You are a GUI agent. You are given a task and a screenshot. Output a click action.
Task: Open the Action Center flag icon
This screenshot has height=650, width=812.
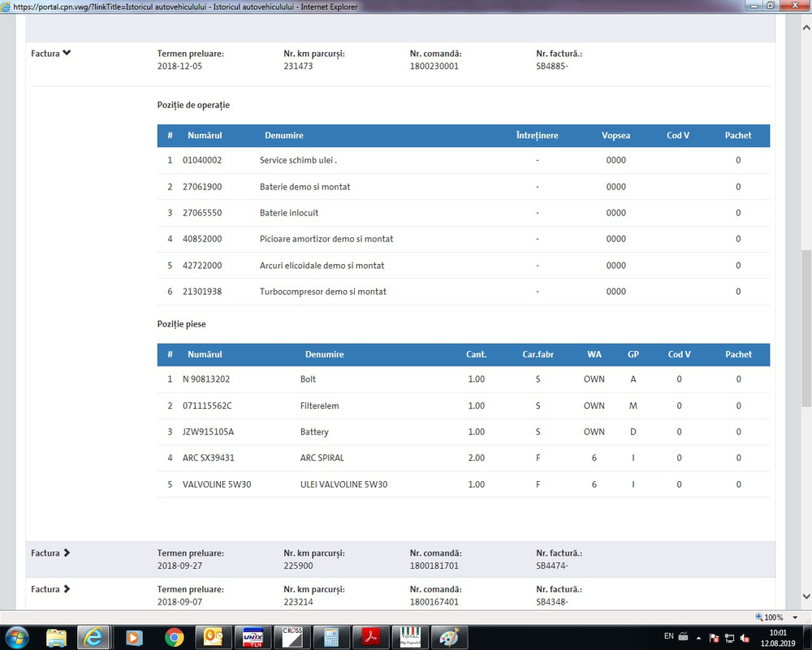[714, 638]
